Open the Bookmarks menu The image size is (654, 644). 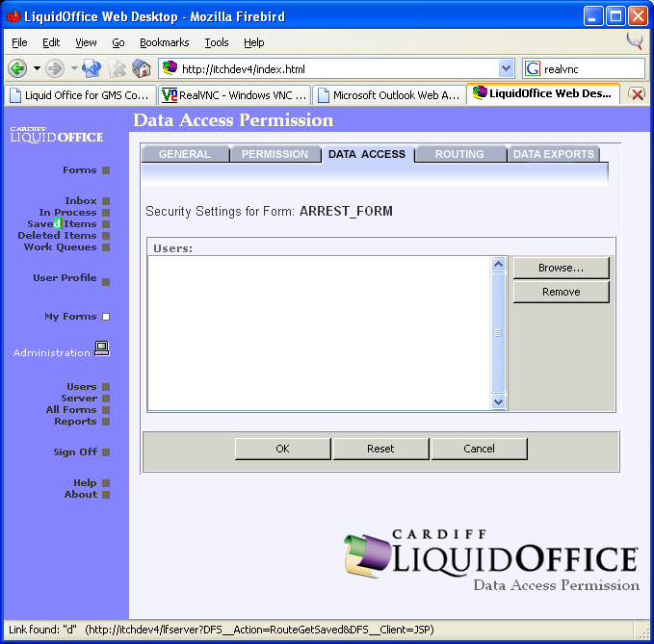pyautogui.click(x=164, y=42)
